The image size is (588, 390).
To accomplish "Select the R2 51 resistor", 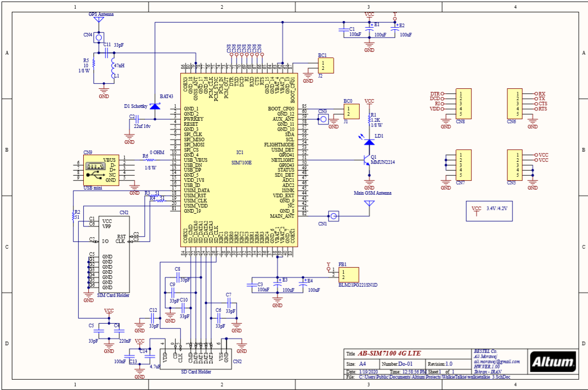I will tap(73, 216).
